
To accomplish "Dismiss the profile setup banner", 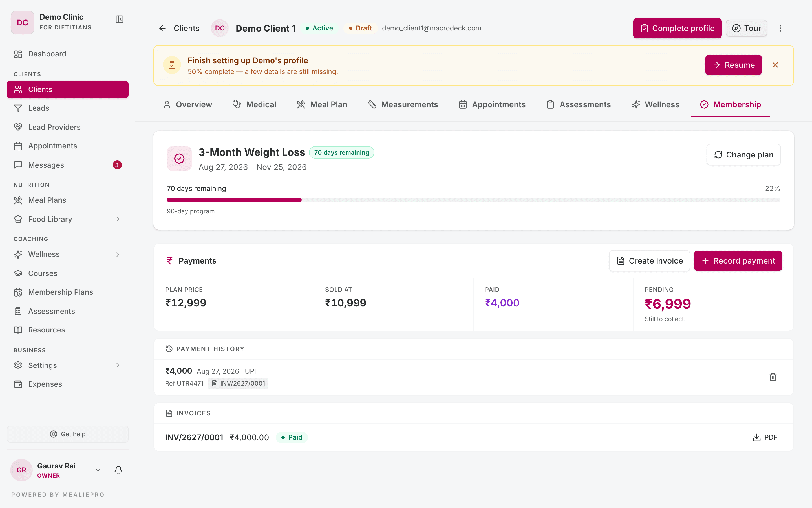I will click(x=775, y=65).
